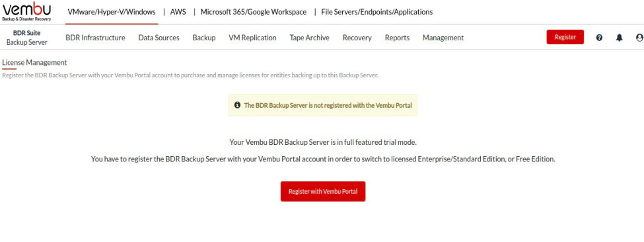
Task: Open the Backup menu
Action: [204, 38]
